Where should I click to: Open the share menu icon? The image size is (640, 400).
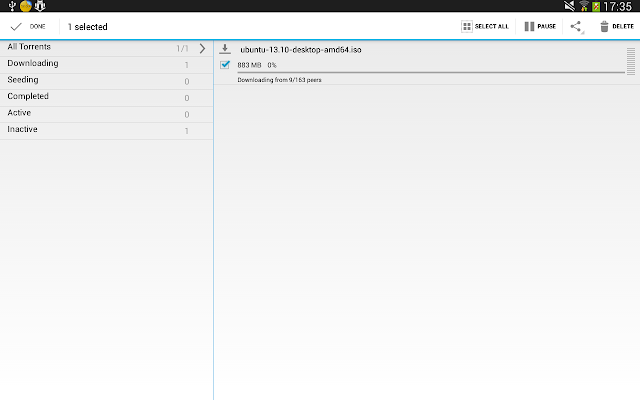576,27
